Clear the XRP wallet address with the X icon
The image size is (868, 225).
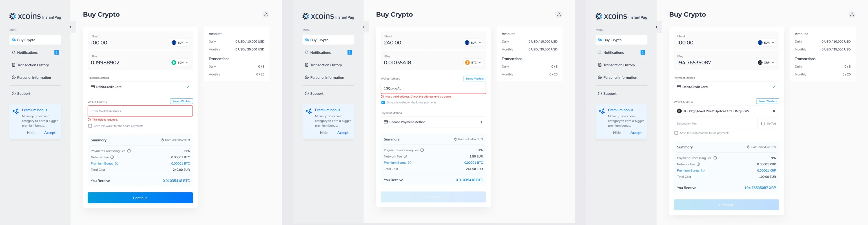pyautogui.click(x=774, y=111)
